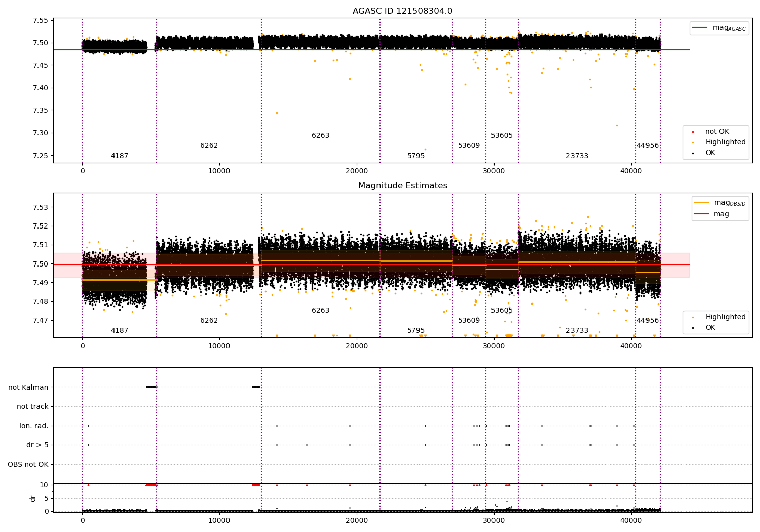760x532 pixels.
Task: Click y-axis tick 7.40 in top plot
Action: click(x=40, y=88)
